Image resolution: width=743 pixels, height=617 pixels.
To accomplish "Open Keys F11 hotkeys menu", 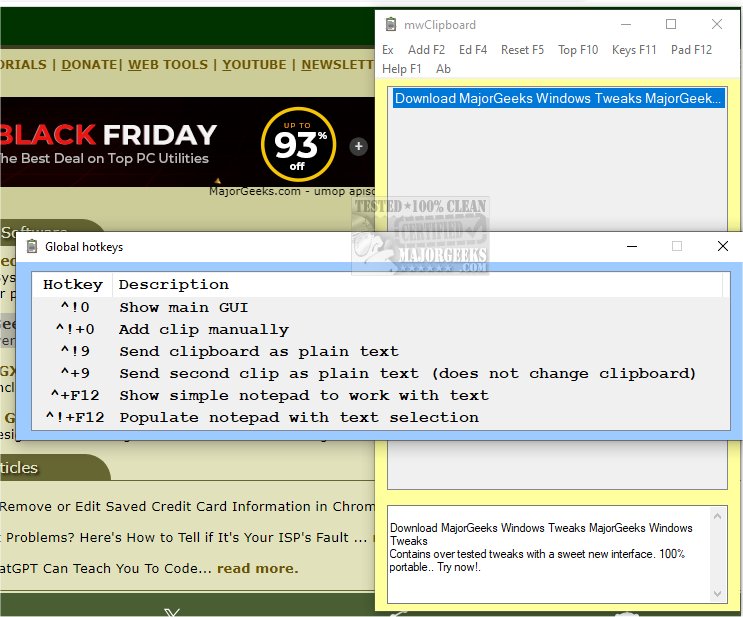I will click(634, 50).
